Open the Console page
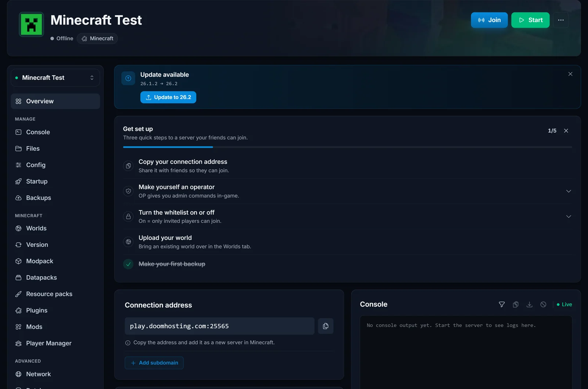This screenshot has width=588, height=389. tap(55, 132)
